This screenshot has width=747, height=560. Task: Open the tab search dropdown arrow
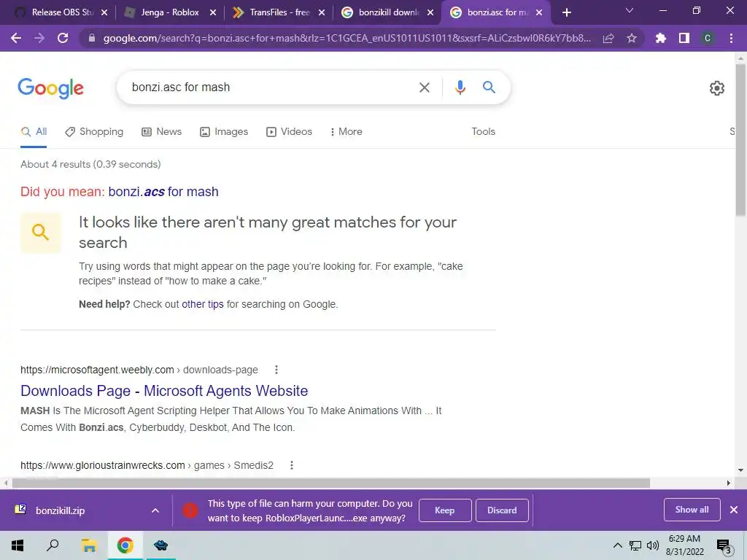pos(630,10)
